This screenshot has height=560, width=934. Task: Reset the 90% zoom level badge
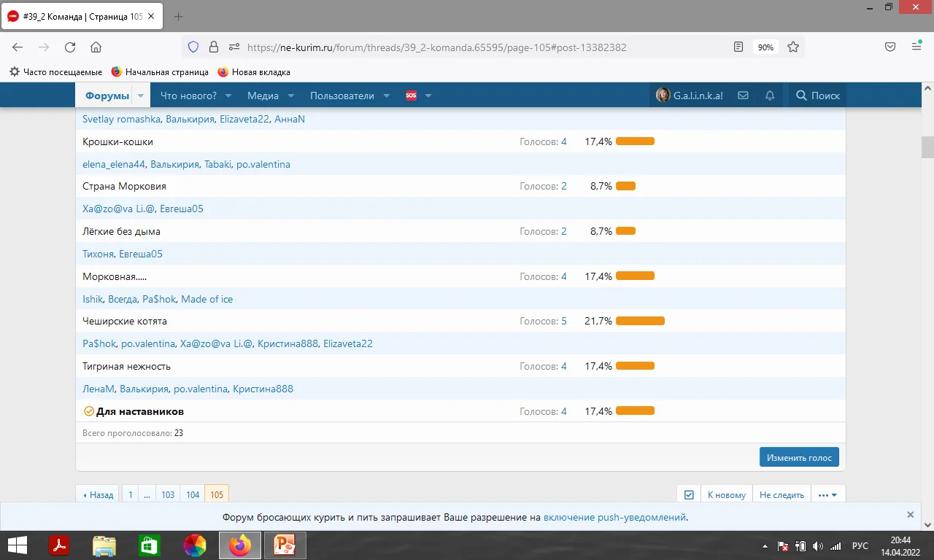[x=765, y=47]
